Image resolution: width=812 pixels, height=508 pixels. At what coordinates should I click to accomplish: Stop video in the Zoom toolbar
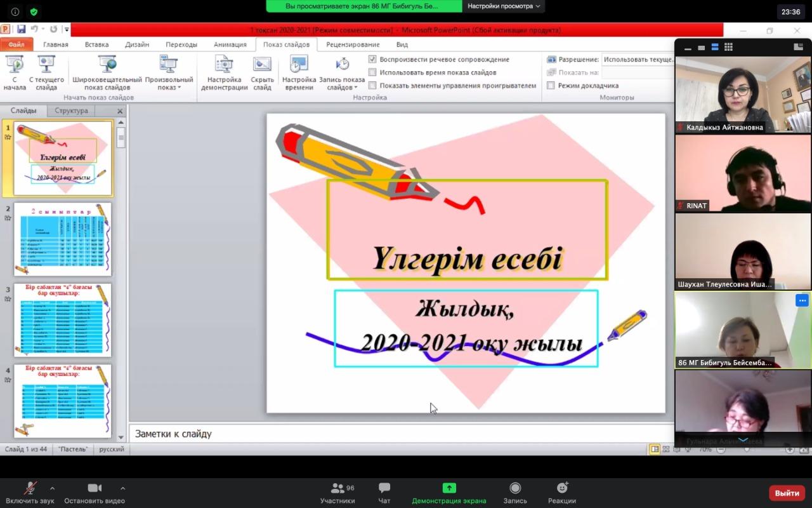(95, 493)
